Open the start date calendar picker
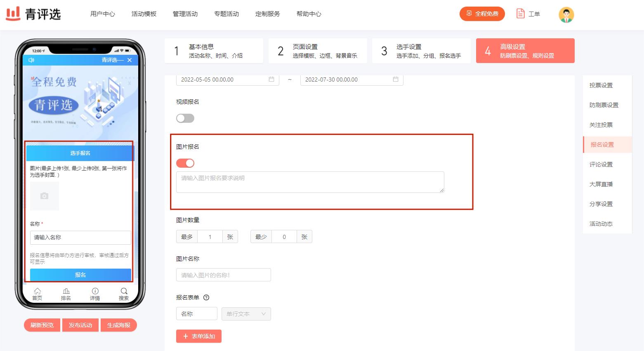 click(271, 80)
